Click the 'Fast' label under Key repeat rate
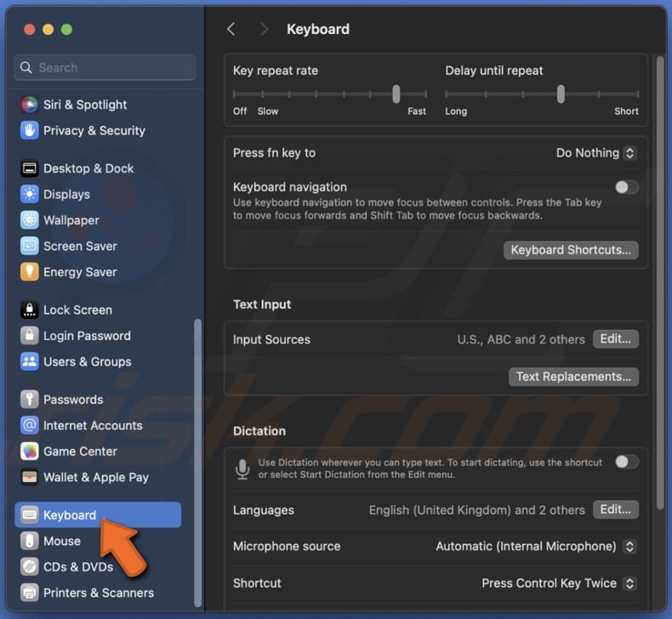Screen dimensions: 672x619 [417, 111]
